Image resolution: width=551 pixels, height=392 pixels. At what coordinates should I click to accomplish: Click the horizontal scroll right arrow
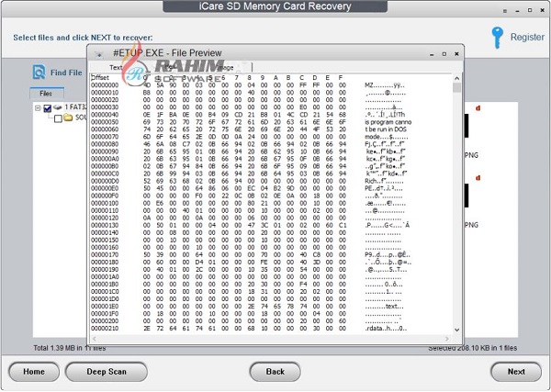(446, 339)
